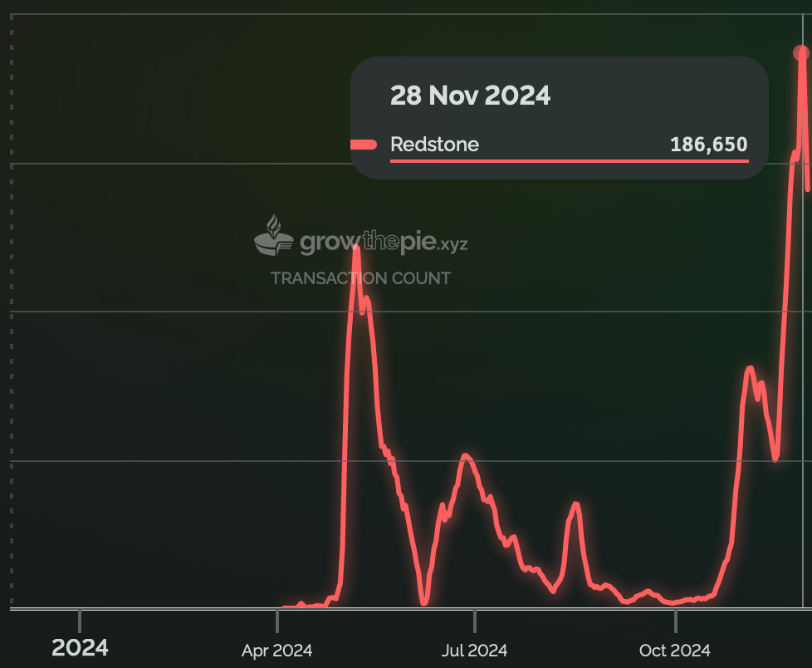812x668 pixels.
Task: Click the Oct 2024 axis label
Action: coord(675,651)
